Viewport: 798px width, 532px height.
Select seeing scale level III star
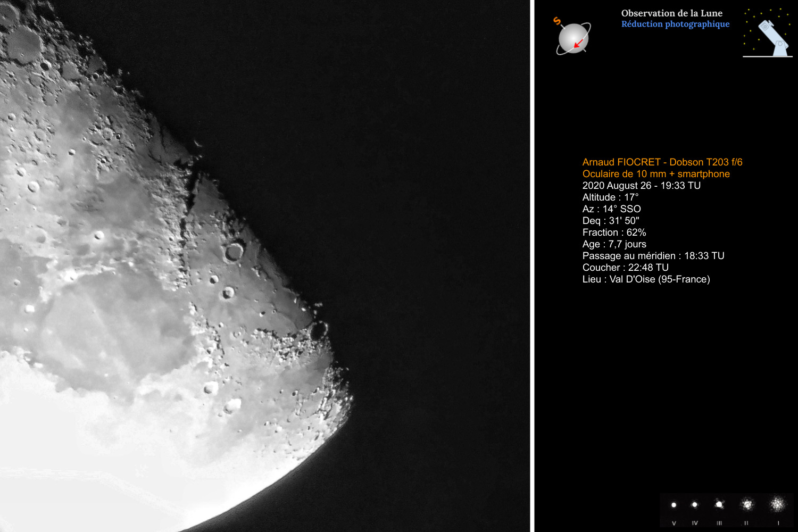(x=719, y=504)
